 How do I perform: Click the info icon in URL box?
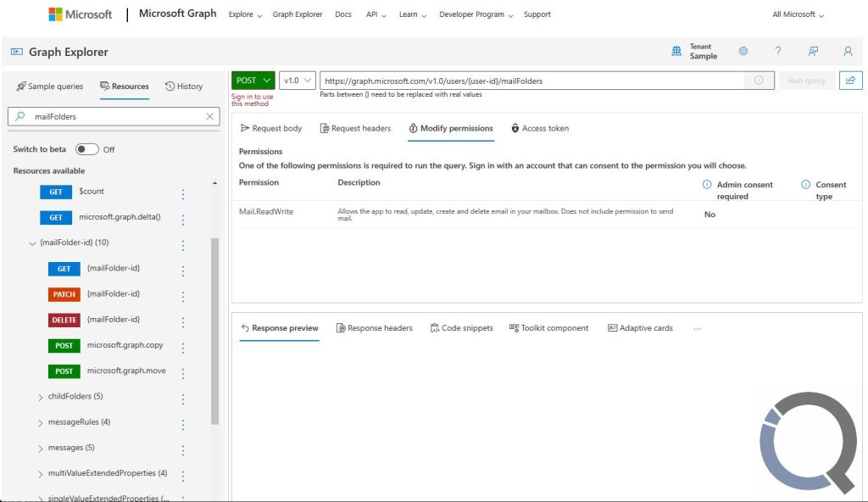[759, 81]
